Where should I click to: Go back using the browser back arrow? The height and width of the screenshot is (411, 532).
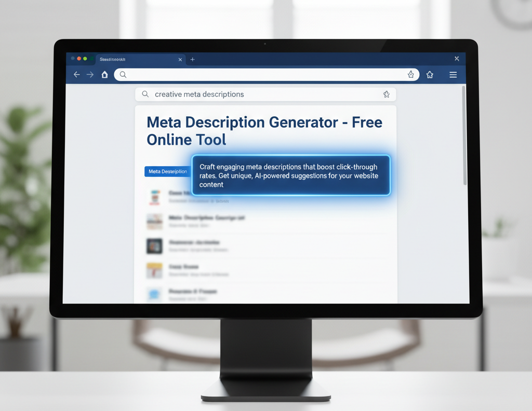76,75
